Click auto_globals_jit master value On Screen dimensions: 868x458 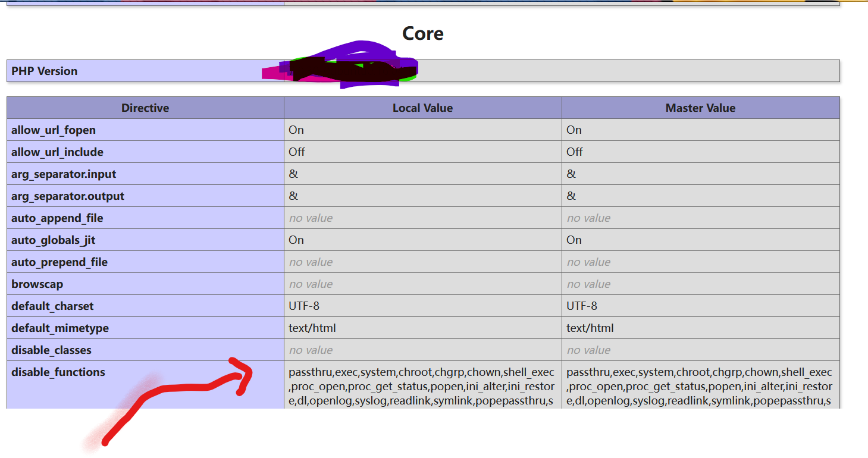tap(574, 240)
